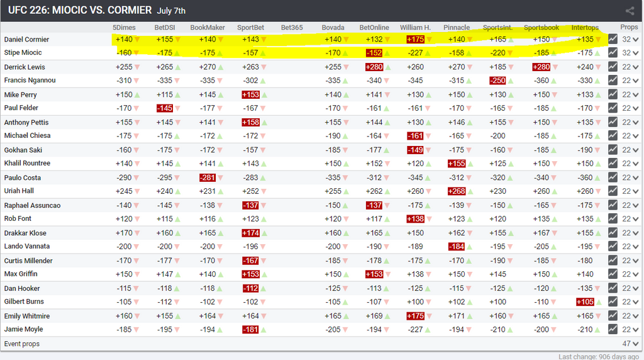Click Sportsbook +280 odds for Derrick Lewis
This screenshot has width=644, height=360.
pyautogui.click(x=541, y=67)
